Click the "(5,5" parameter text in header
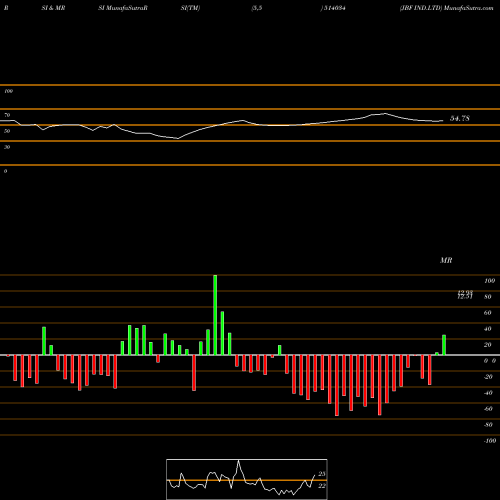 coord(257,8)
